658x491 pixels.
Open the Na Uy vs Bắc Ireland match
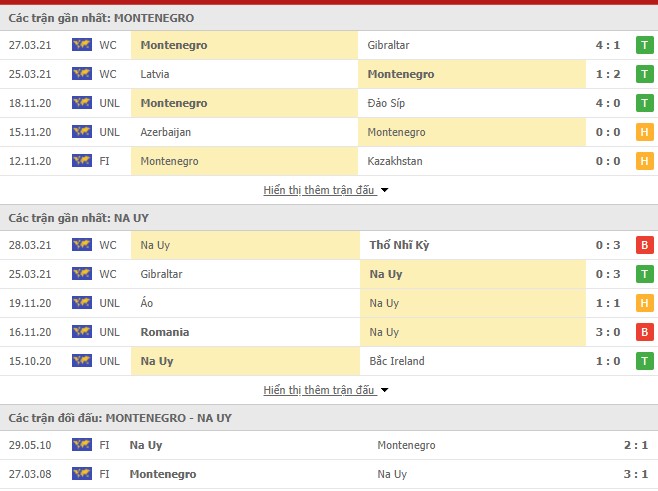[x=396, y=361]
